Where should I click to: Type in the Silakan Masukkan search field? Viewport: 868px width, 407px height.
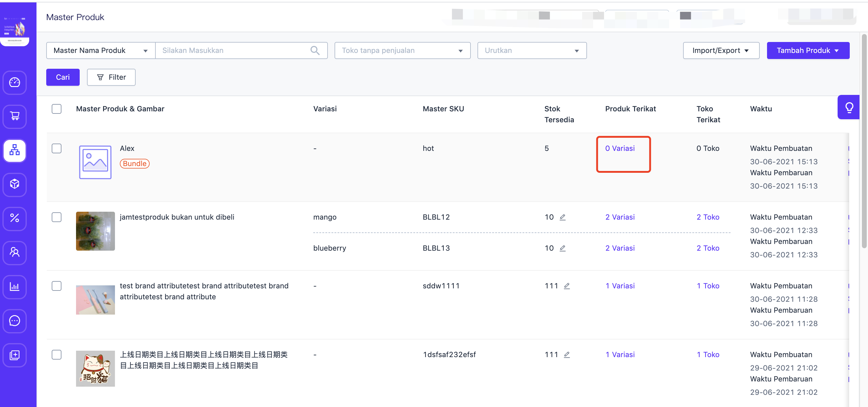coord(236,50)
